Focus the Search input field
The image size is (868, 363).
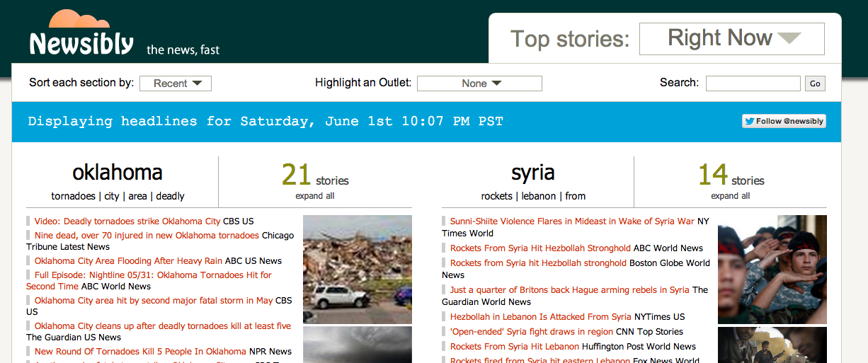click(x=753, y=83)
